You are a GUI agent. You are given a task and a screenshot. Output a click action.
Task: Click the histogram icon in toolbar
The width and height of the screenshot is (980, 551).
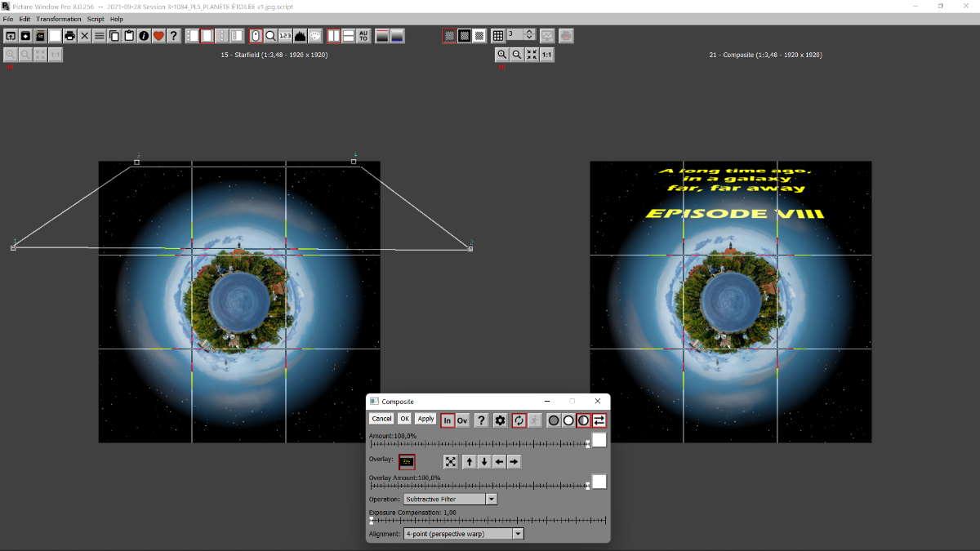(x=300, y=36)
